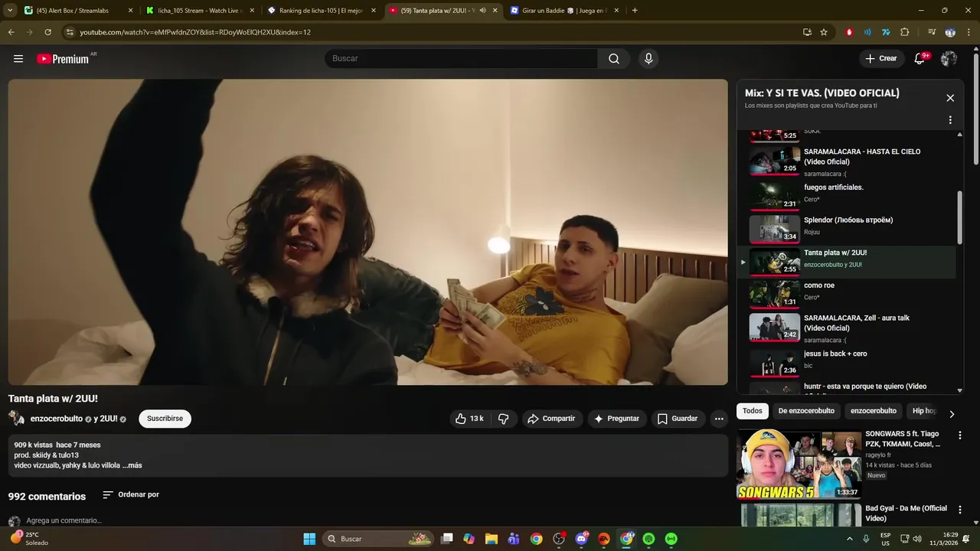Open the SONGWARS 5 recommended video thumbnail

click(799, 465)
